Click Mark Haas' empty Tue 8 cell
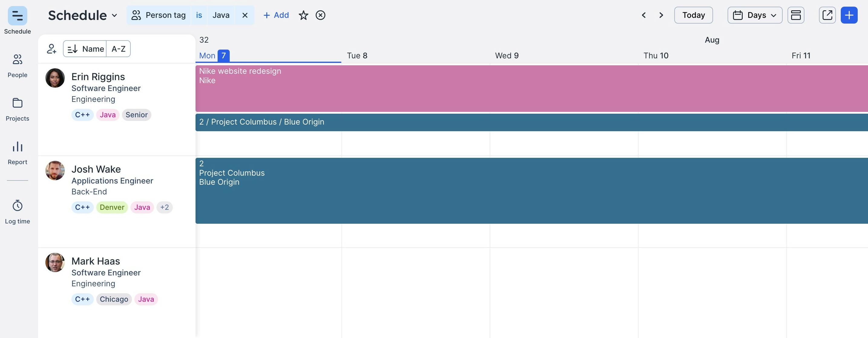 (416, 293)
